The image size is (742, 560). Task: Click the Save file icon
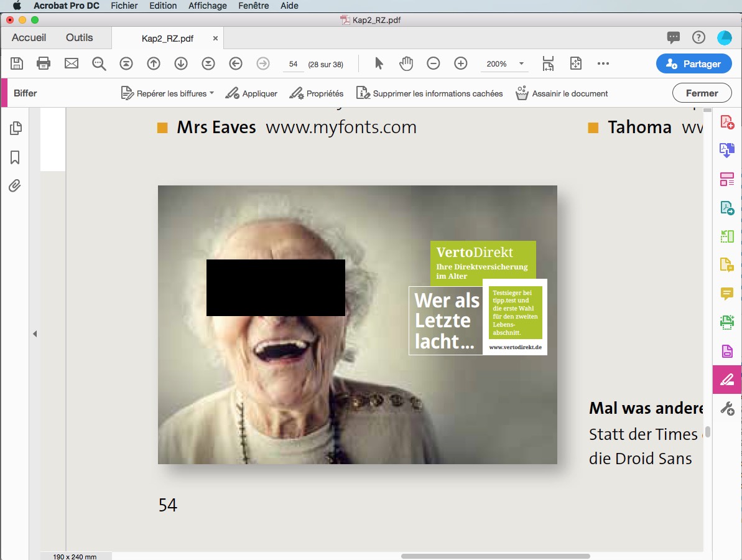[17, 63]
